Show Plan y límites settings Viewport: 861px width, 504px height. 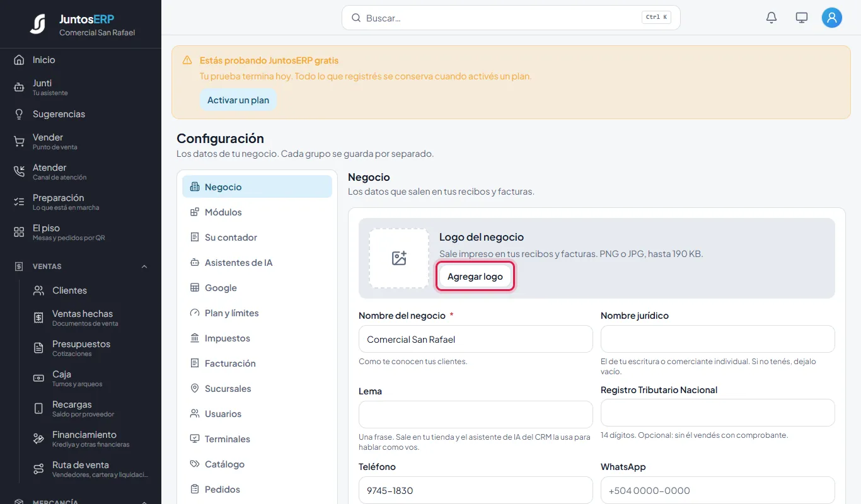257,313
